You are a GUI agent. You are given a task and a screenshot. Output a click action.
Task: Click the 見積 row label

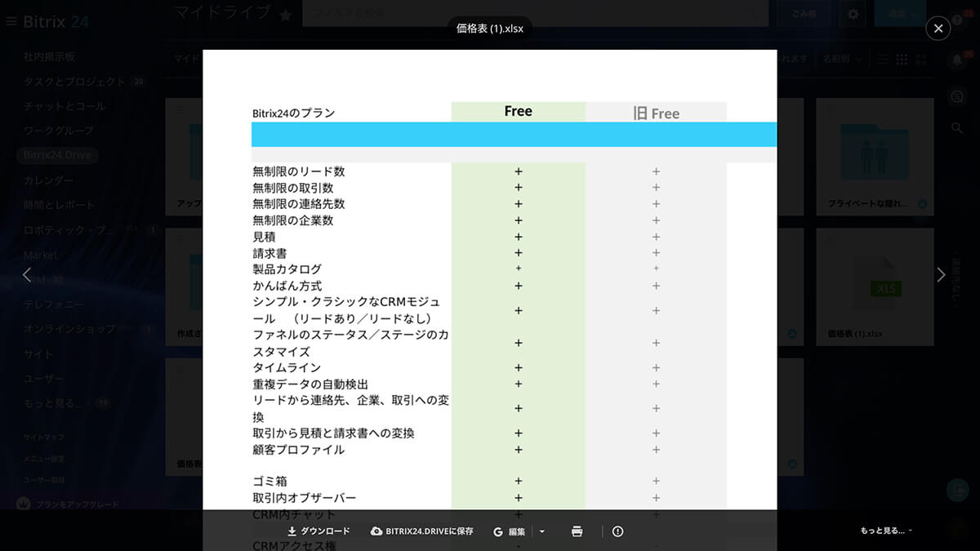click(264, 237)
